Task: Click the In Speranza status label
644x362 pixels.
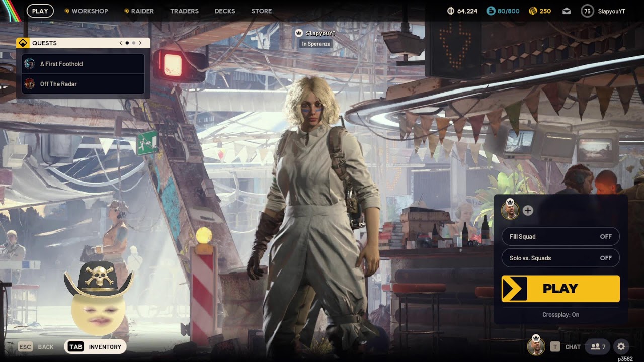Action: tap(316, 44)
